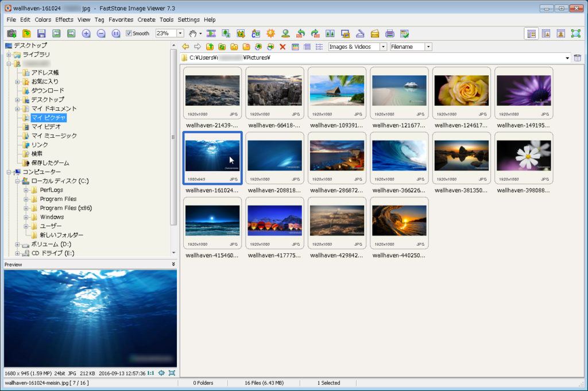588x391 pixels.
Task: Open the Tag menu
Action: tap(99, 20)
